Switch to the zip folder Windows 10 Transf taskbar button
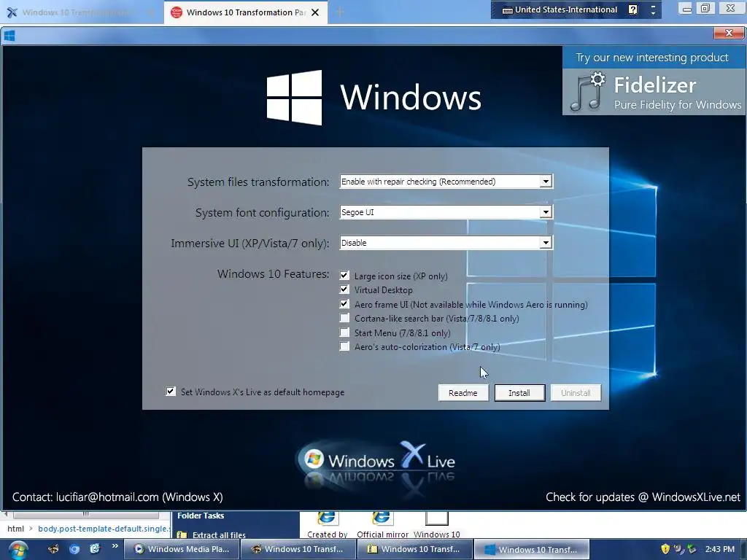This screenshot has height=560, width=747. point(415,549)
